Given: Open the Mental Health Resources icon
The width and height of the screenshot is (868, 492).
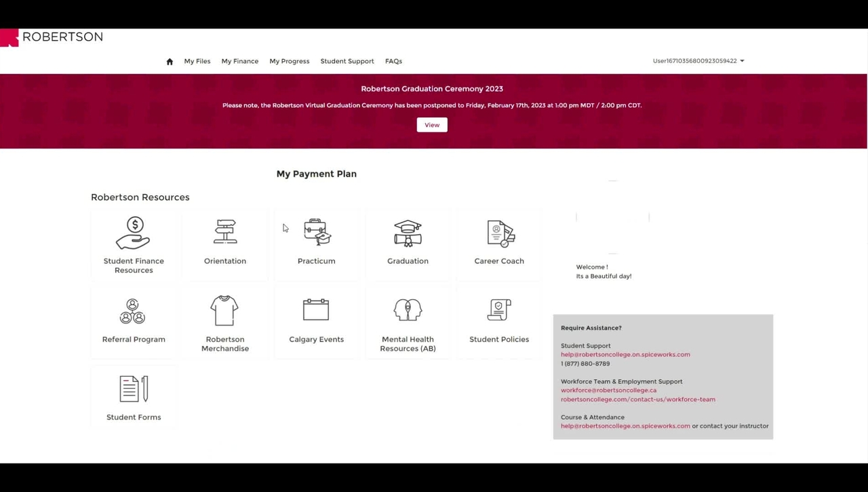Looking at the screenshot, I should pyautogui.click(x=408, y=309).
